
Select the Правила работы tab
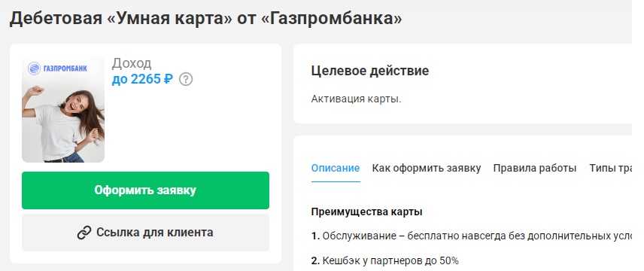coord(535,168)
